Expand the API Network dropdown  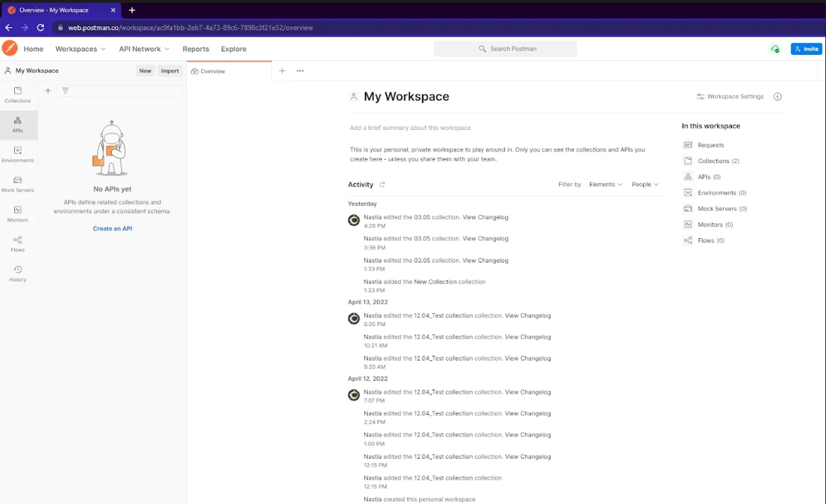(x=144, y=49)
